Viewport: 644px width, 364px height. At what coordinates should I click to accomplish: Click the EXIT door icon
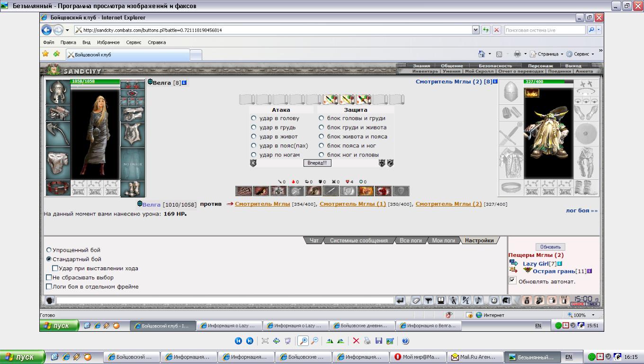[564, 300]
